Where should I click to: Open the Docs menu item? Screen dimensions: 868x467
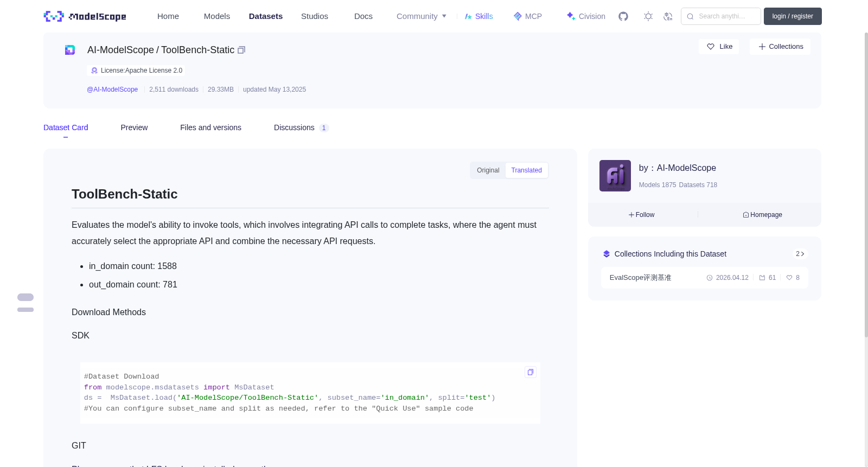tap(363, 16)
